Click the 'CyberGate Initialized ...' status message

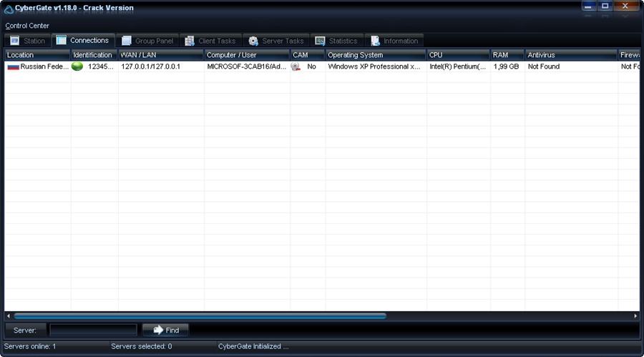point(253,346)
